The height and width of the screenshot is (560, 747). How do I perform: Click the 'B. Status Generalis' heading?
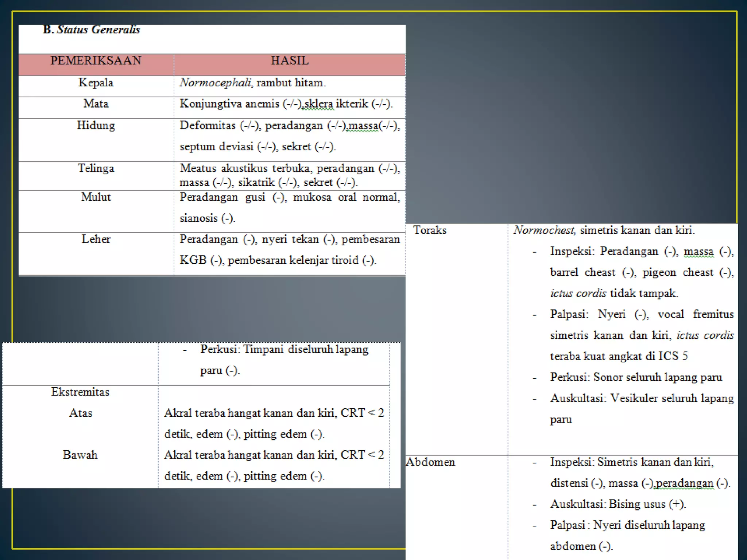pyautogui.click(x=91, y=30)
